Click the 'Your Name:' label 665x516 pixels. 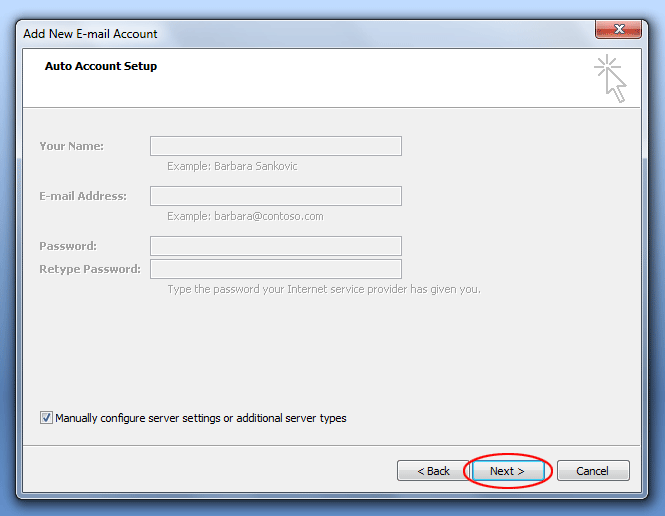(x=71, y=146)
